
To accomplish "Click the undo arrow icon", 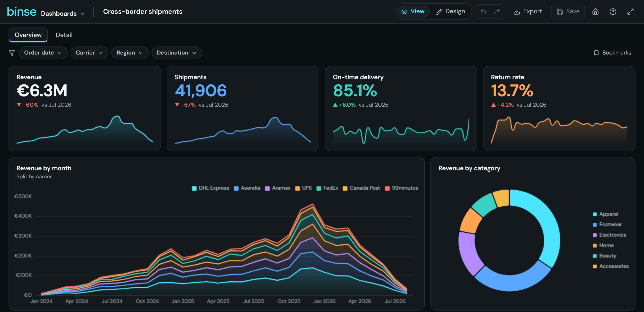I will (483, 12).
